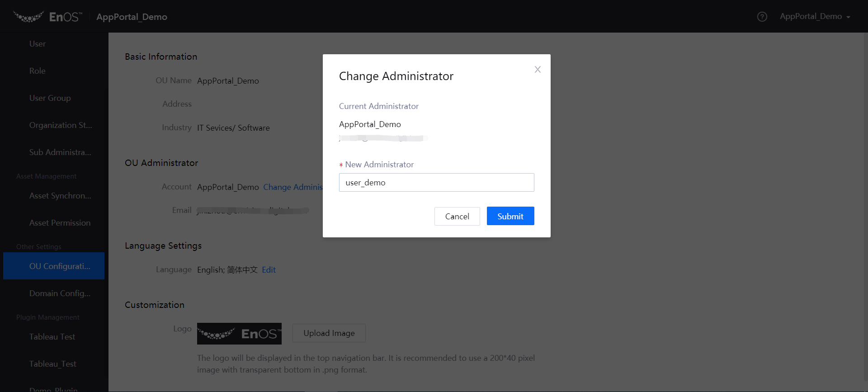Open Organization Structure in sidebar

[61, 125]
